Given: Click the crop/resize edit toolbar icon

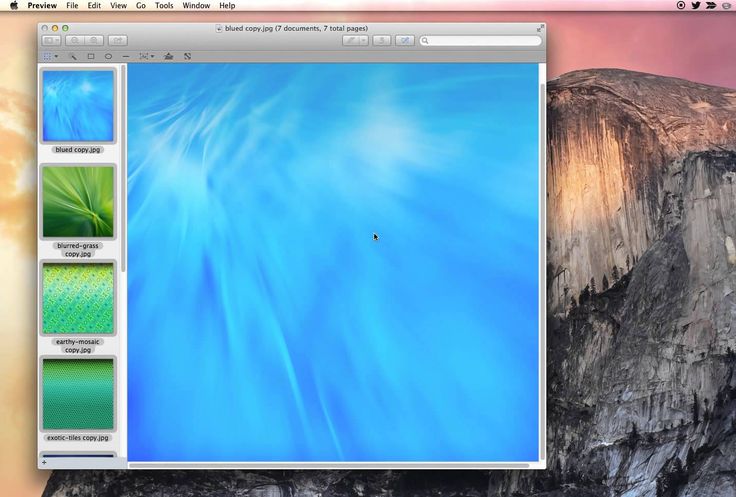Looking at the screenshot, I should pos(187,56).
